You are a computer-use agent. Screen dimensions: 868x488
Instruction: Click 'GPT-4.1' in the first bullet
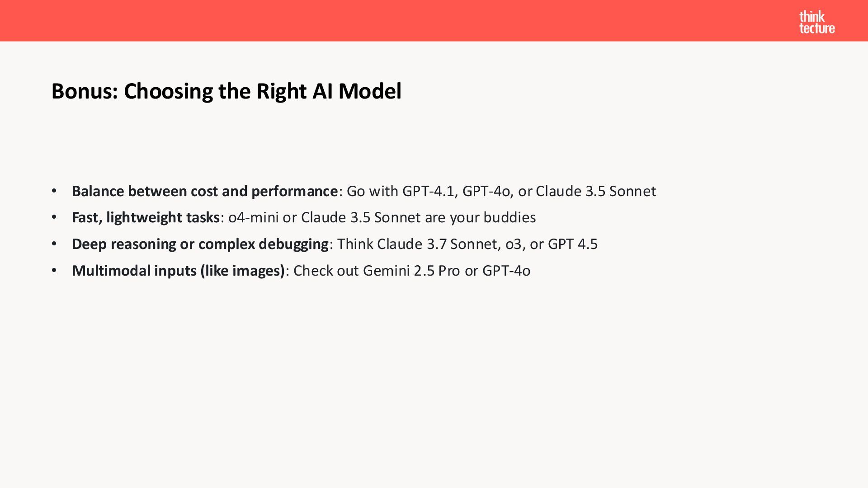pos(428,191)
